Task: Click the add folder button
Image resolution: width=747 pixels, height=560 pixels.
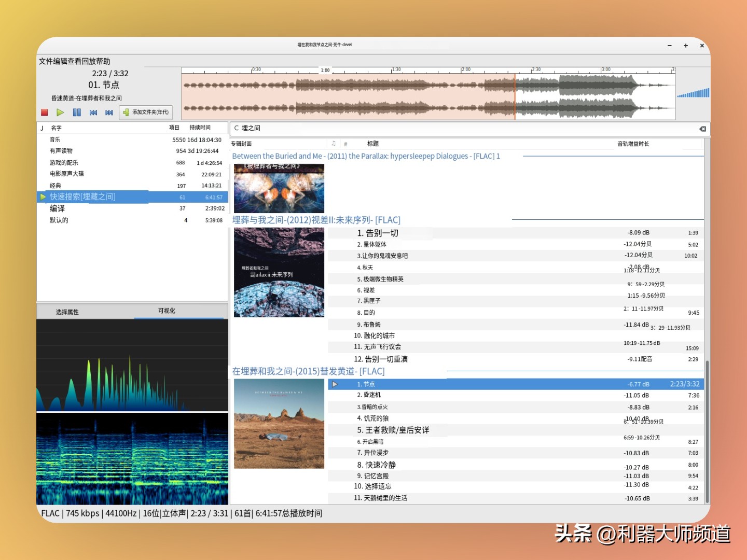Action: coord(146,113)
